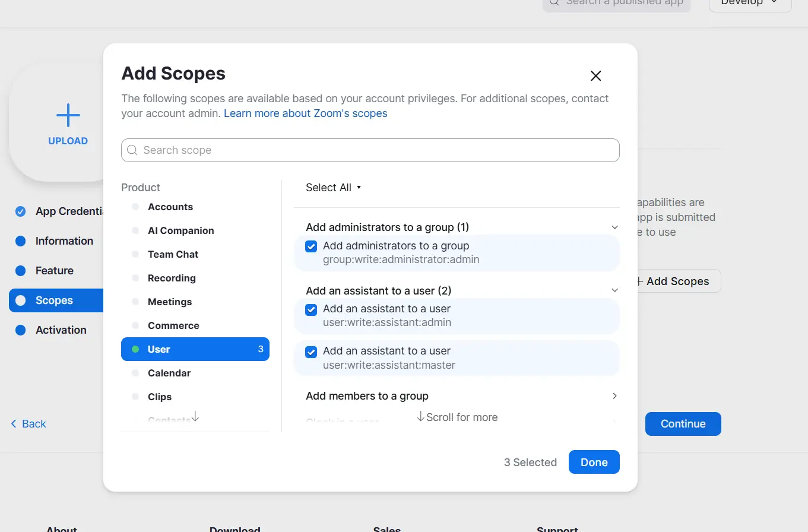The height and width of the screenshot is (532, 808).
Task: Select User product category
Action: pos(195,349)
